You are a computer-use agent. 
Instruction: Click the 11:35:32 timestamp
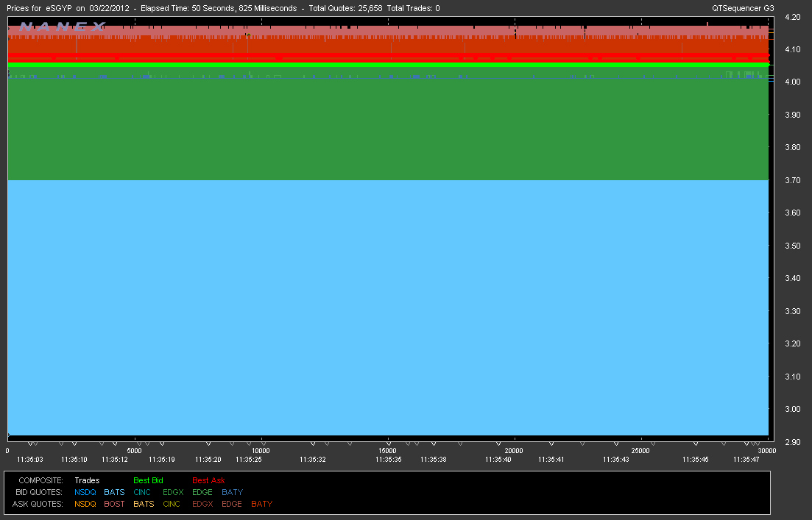coord(313,460)
